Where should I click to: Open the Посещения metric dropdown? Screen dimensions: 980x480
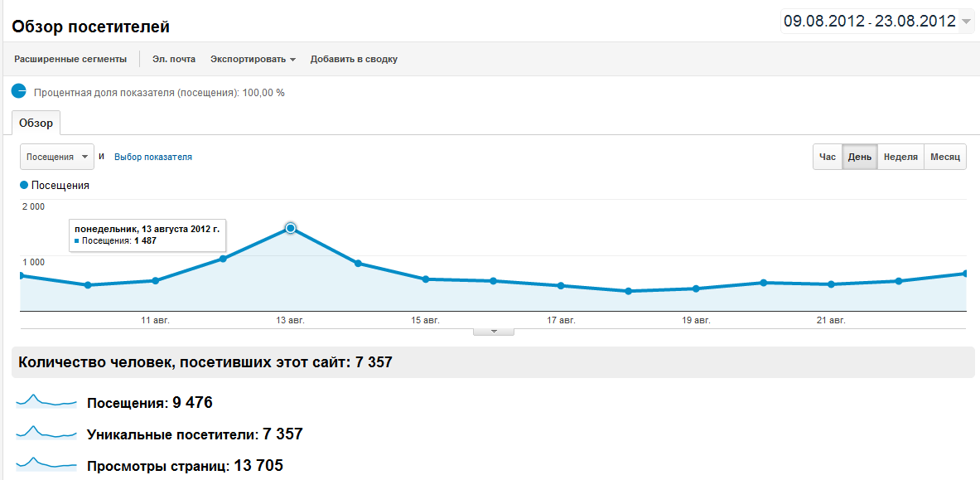pyautogui.click(x=56, y=157)
